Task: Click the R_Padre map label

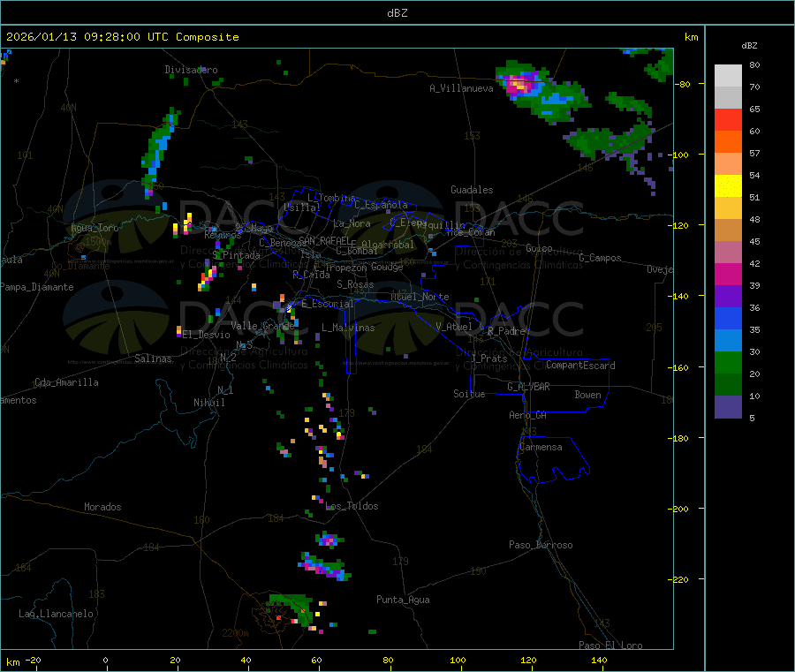Action: click(x=506, y=331)
